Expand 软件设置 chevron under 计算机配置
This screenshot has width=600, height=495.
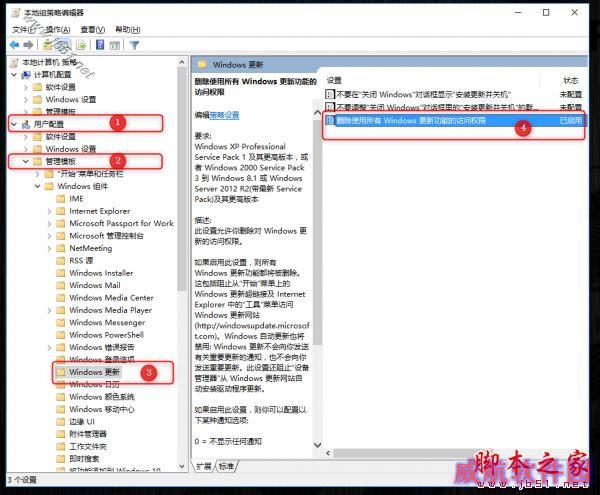(x=26, y=87)
